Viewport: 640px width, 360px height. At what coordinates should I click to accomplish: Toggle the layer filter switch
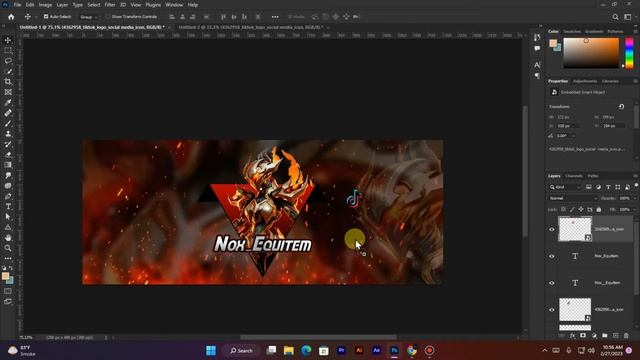click(636, 186)
